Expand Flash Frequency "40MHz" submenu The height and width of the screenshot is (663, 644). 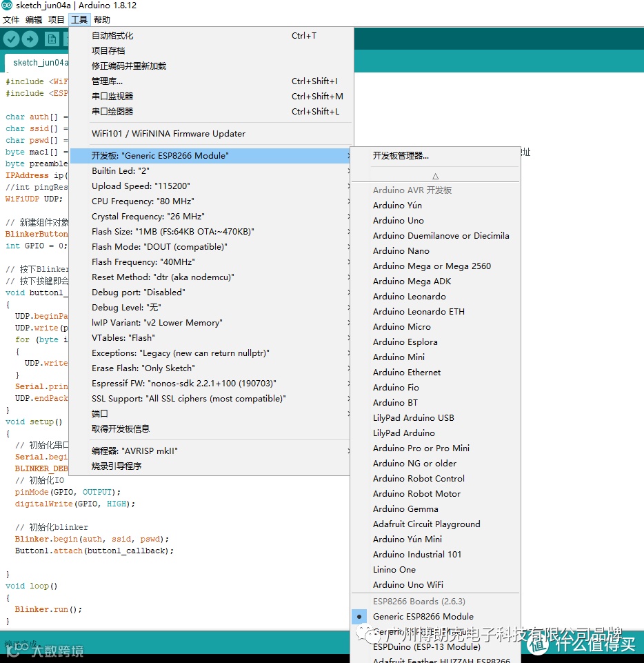pos(210,262)
